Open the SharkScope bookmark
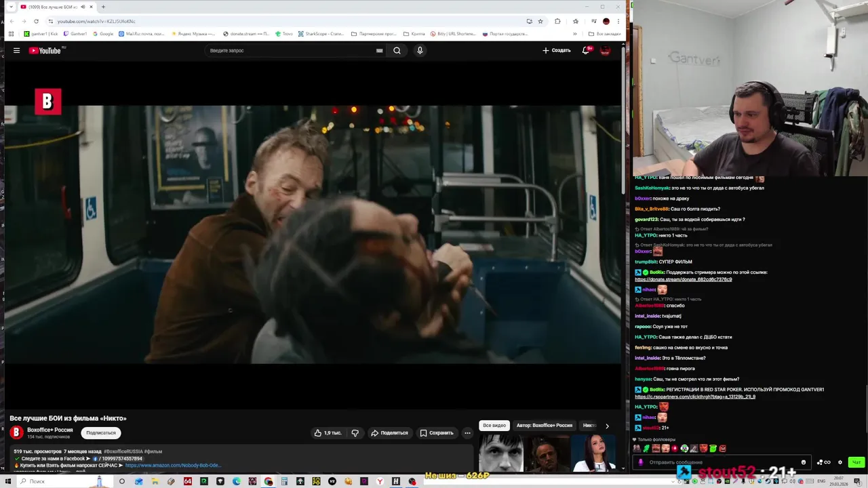This screenshot has width=868, height=488. click(x=321, y=34)
